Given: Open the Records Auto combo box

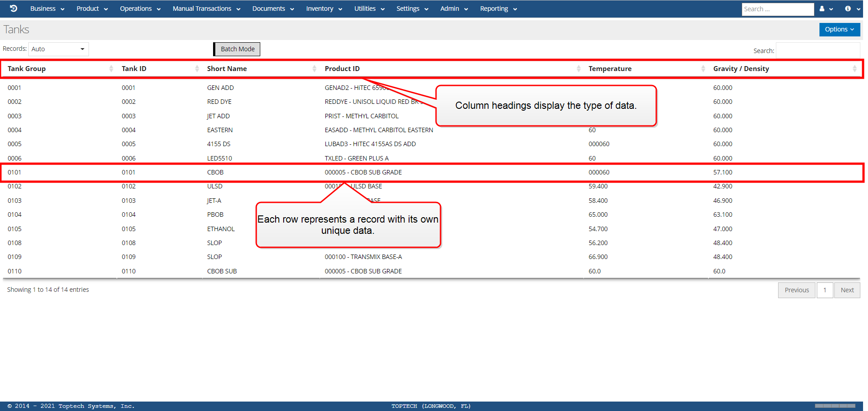Looking at the screenshot, I should coord(58,49).
